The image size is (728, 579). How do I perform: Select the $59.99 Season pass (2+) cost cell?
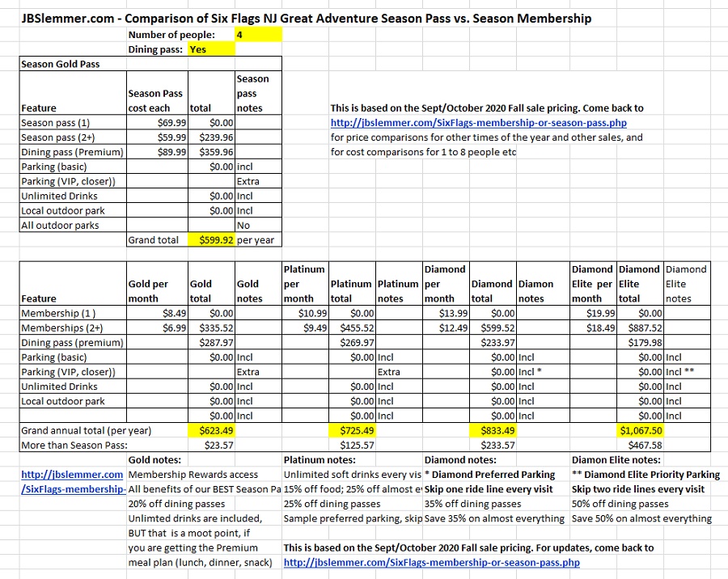(157, 137)
